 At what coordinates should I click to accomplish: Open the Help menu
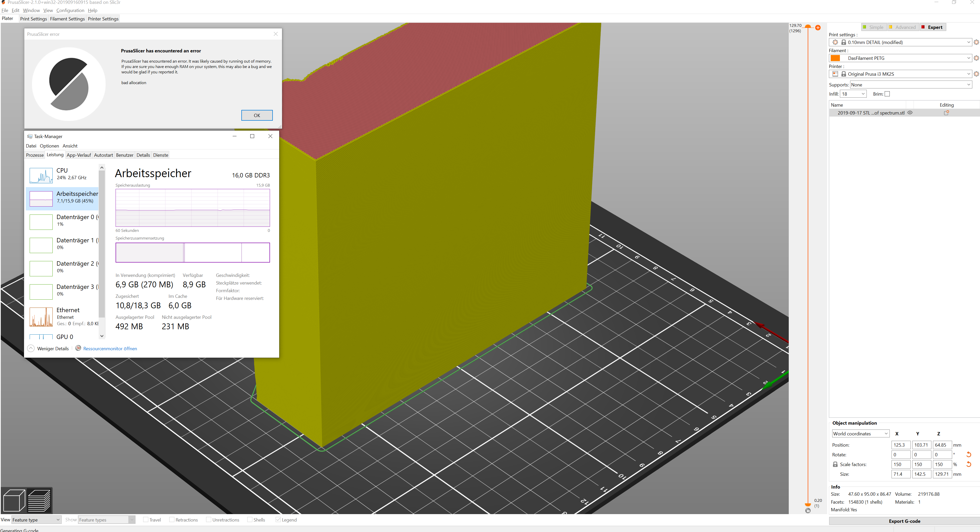click(x=93, y=10)
